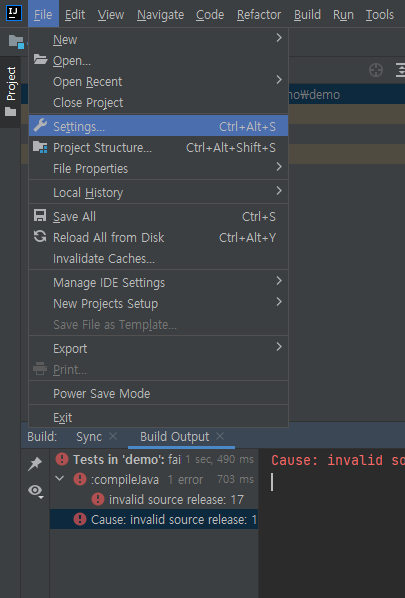This screenshot has height=598, width=405.
Task: Expand the Open Recent submenu
Action: 158,81
